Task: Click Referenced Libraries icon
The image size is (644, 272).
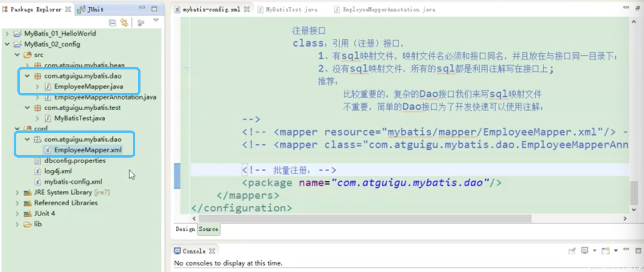Action: pos(27,203)
